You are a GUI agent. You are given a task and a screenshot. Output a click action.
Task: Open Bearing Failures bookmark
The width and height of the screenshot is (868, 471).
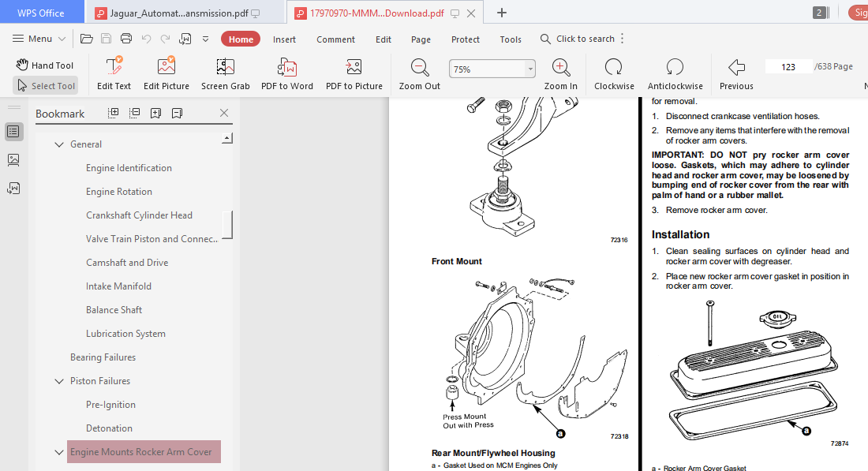(103, 357)
